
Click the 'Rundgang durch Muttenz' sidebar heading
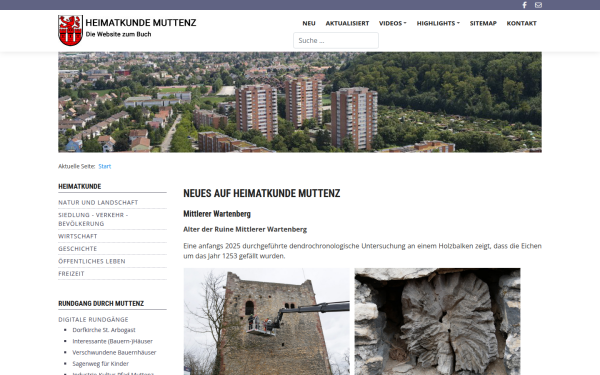click(101, 303)
